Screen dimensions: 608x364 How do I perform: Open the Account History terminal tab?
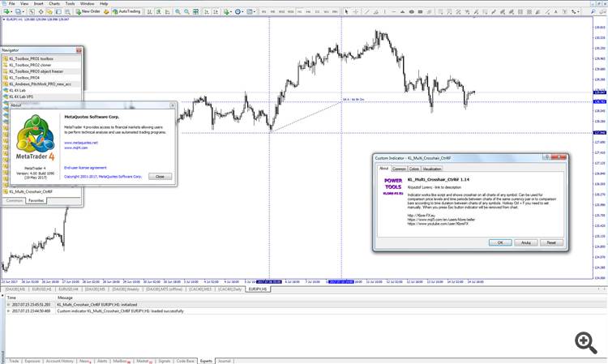click(x=60, y=361)
